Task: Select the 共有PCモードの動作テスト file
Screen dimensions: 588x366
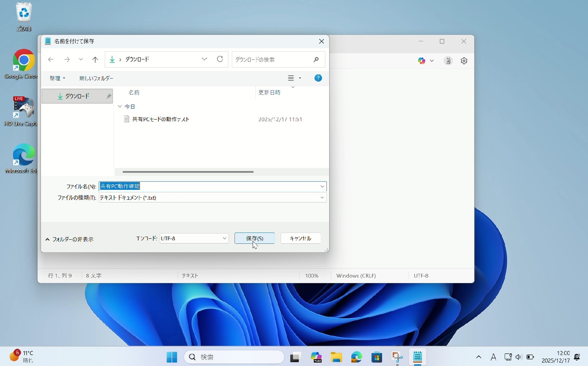Action: click(160, 119)
